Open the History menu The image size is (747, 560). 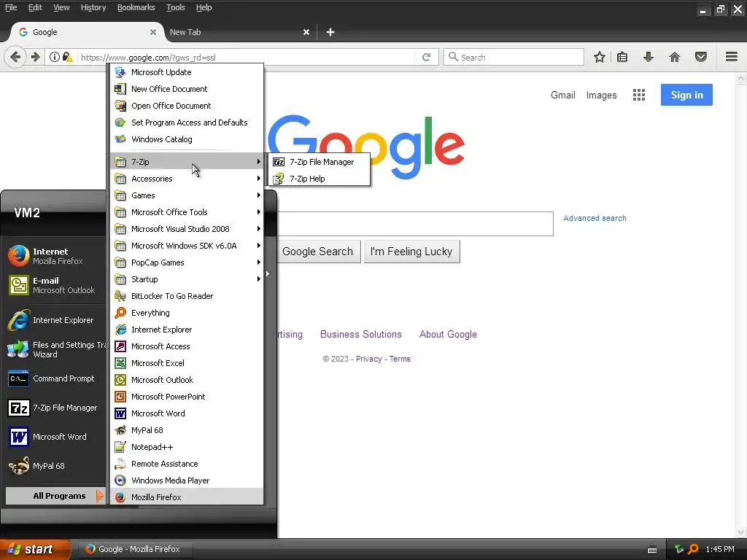(93, 7)
